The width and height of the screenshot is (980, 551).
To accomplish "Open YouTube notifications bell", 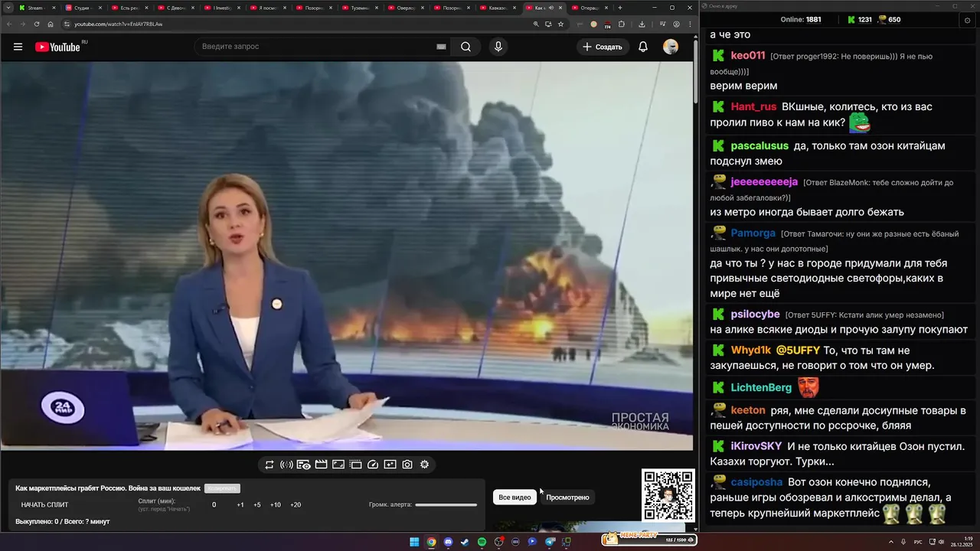I will 643,47.
